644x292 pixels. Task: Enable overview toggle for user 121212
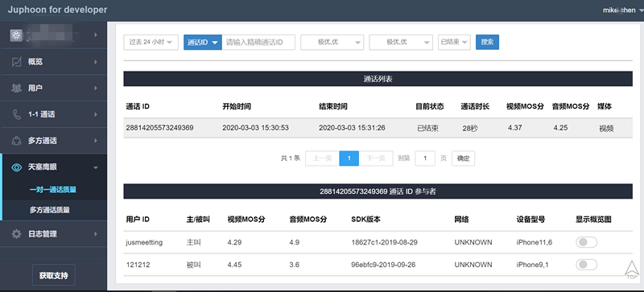[586, 265]
